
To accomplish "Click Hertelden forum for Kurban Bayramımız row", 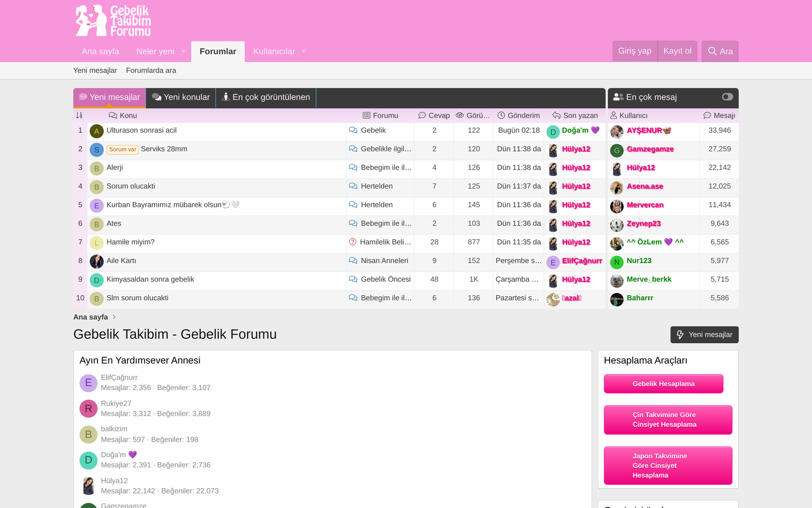I will pyautogui.click(x=377, y=205).
